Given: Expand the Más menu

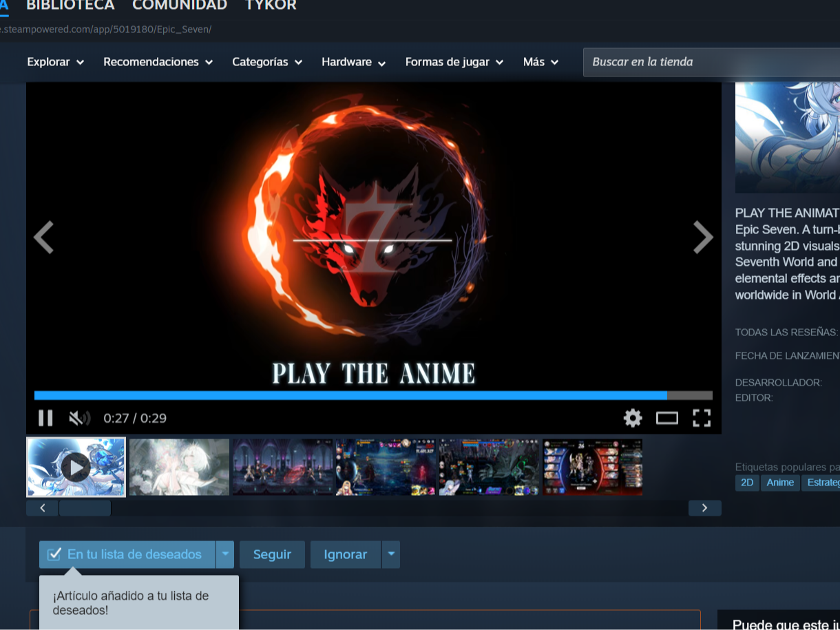Looking at the screenshot, I should 540,62.
